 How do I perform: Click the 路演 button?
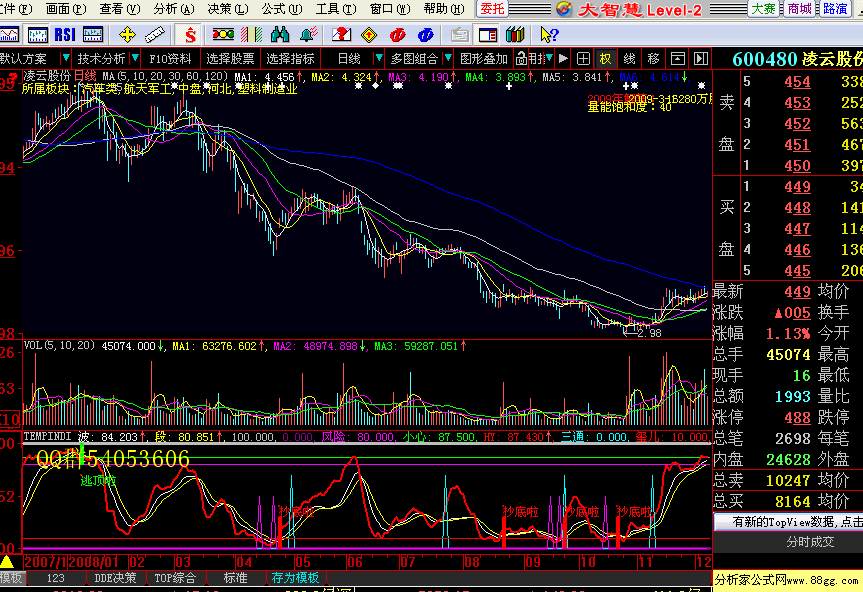835,9
